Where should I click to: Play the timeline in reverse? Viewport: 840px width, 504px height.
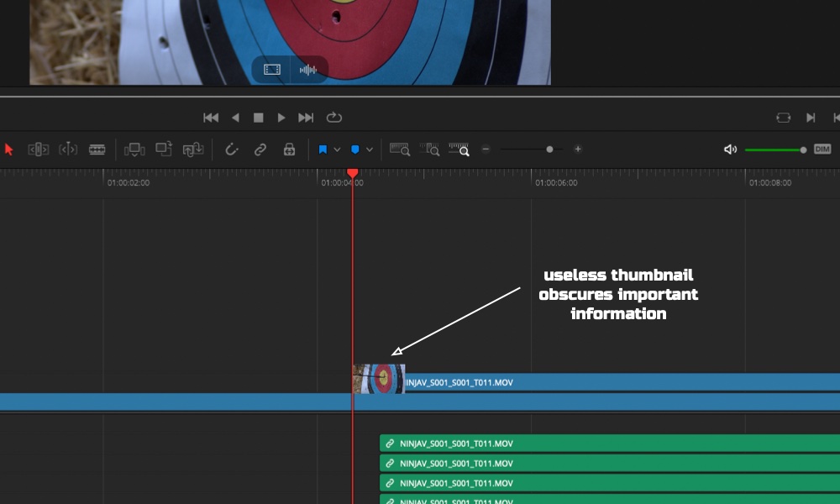pyautogui.click(x=235, y=118)
